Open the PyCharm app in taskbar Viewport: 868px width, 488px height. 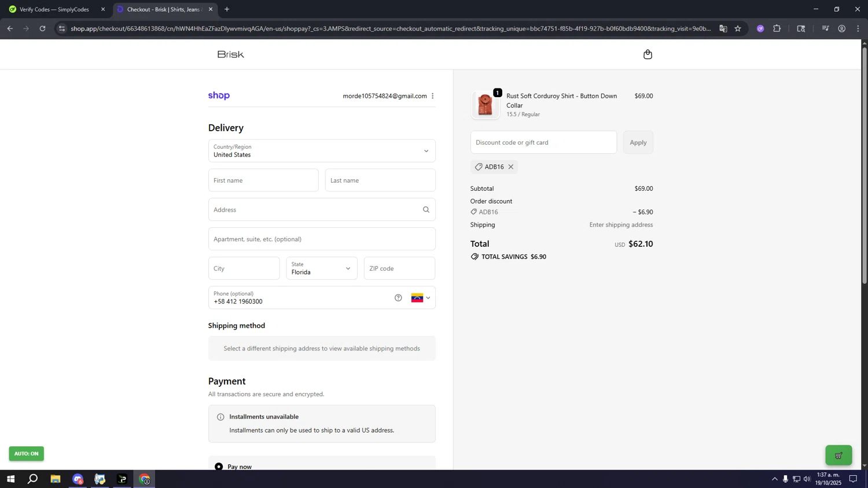(122, 479)
